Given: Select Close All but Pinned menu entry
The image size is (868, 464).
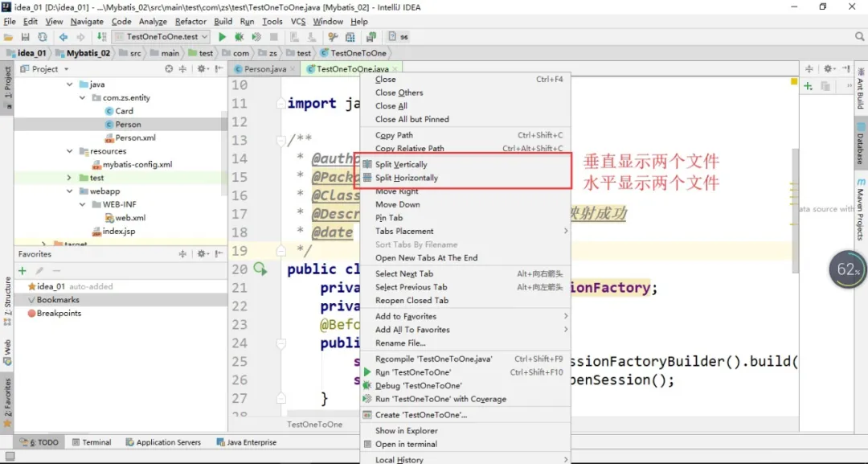Looking at the screenshot, I should [x=411, y=119].
